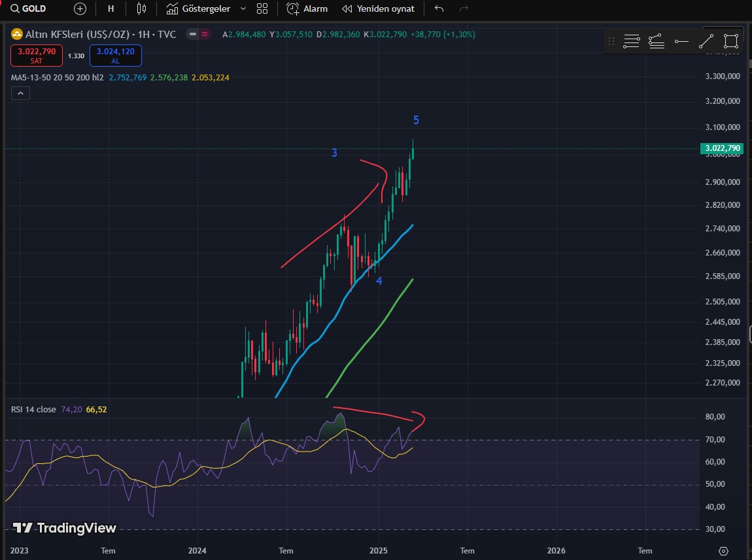
Task: Click the compare symbol plus icon
Action: (x=79, y=8)
